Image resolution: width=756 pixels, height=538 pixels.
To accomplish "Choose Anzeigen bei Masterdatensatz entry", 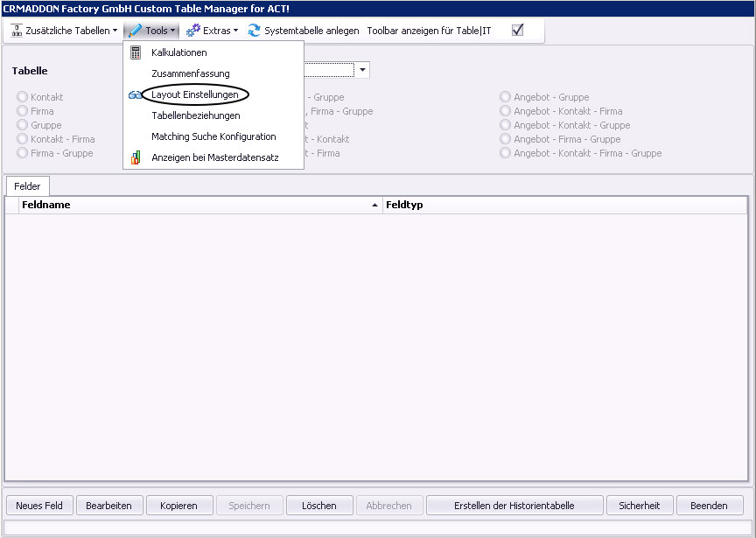I will (x=213, y=157).
